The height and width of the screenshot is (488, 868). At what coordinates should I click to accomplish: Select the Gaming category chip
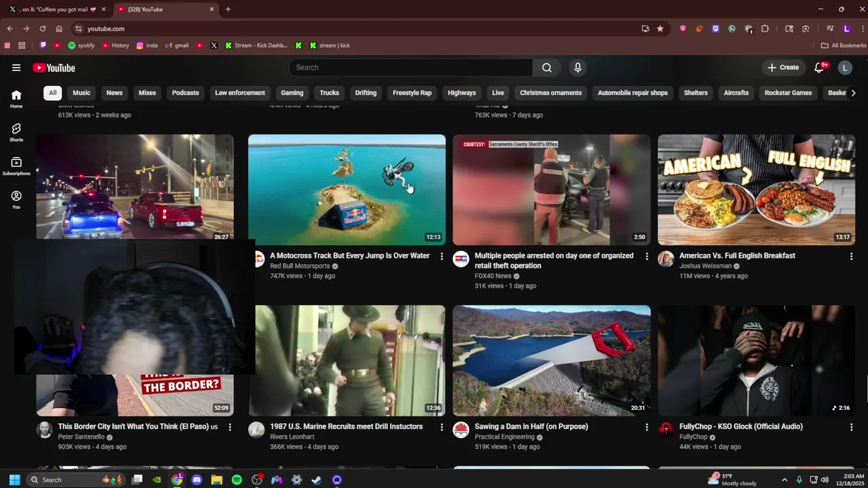(292, 93)
